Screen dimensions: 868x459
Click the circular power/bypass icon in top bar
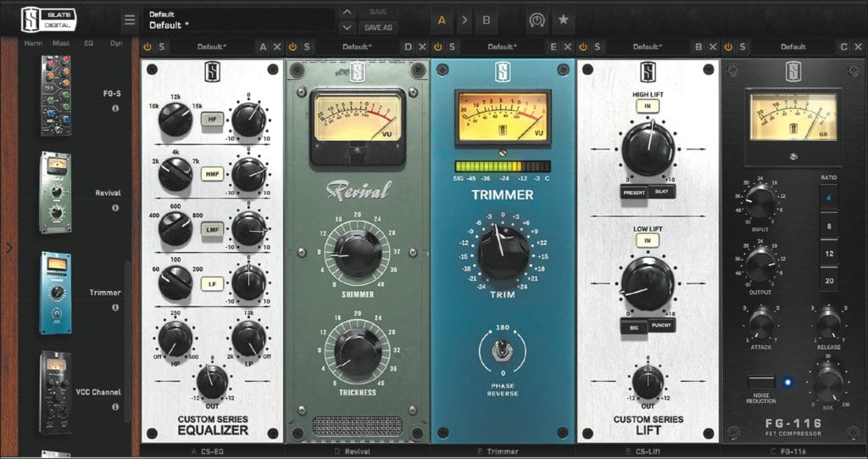pyautogui.click(x=537, y=20)
